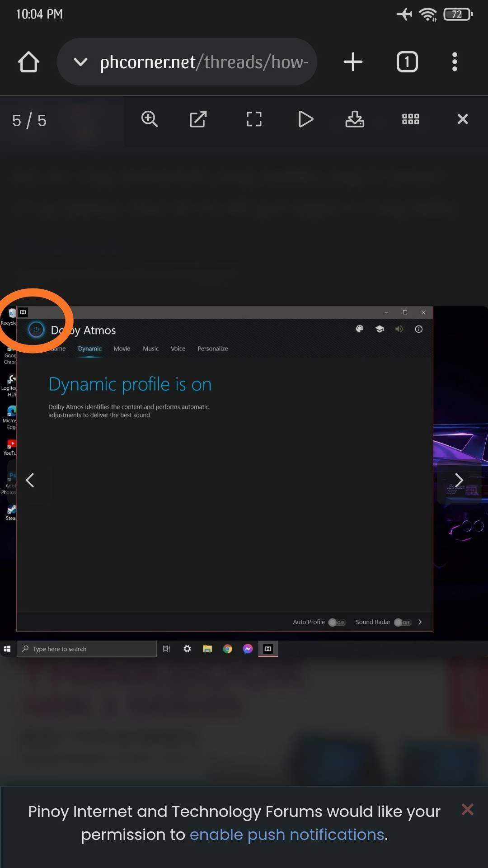The height and width of the screenshot is (868, 488).
Task: Expand the arrow next to Sound Radar
Action: [420, 622]
